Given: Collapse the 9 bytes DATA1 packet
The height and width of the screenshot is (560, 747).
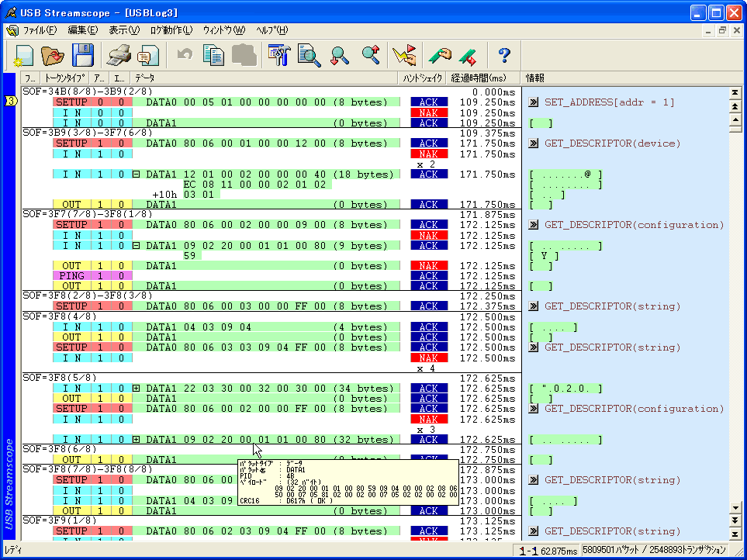Looking at the screenshot, I should (137, 246).
